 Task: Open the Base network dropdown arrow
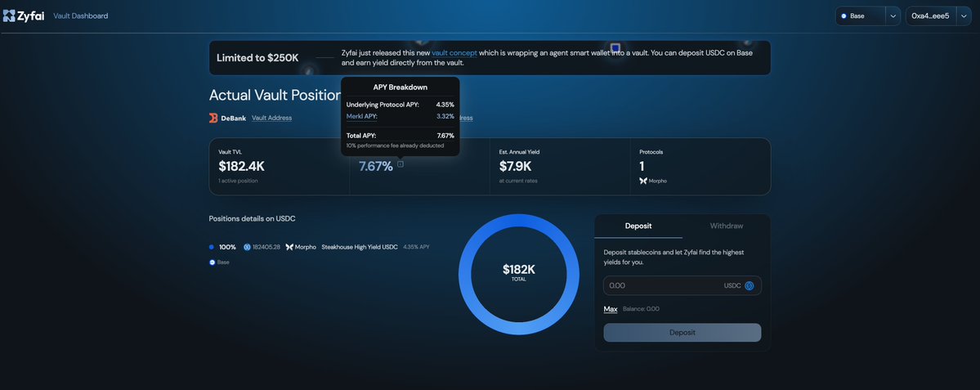[893, 16]
